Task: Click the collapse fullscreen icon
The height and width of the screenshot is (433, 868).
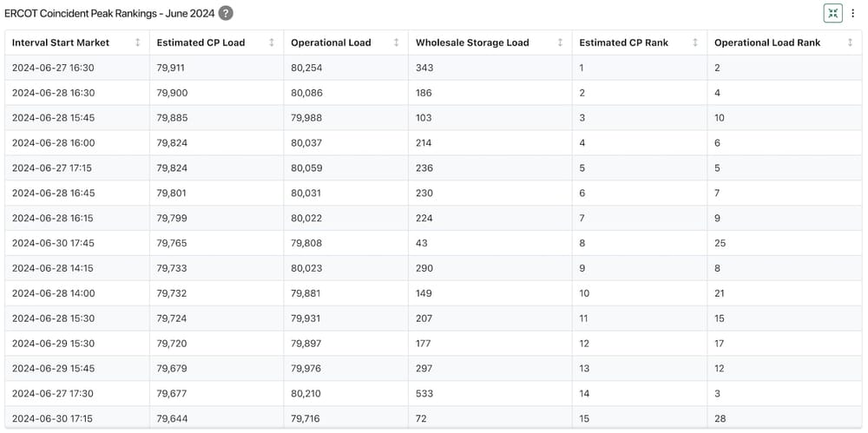Action: pyautogui.click(x=832, y=13)
